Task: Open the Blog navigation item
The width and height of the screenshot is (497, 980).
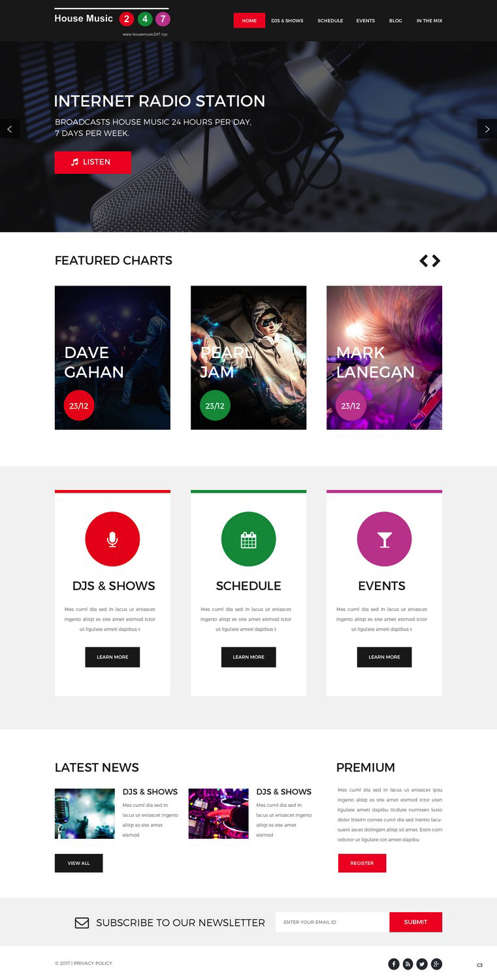Action: point(396,21)
